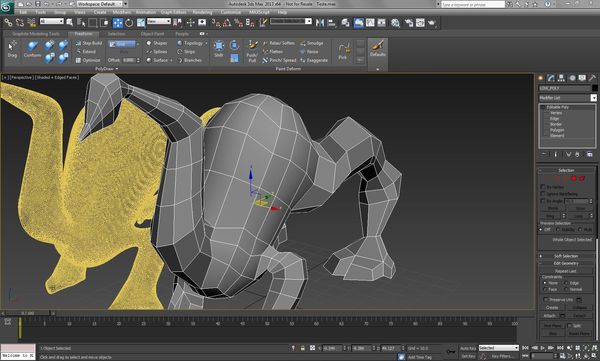Open the selection filter dropdown in toolbar

[x=52, y=21]
